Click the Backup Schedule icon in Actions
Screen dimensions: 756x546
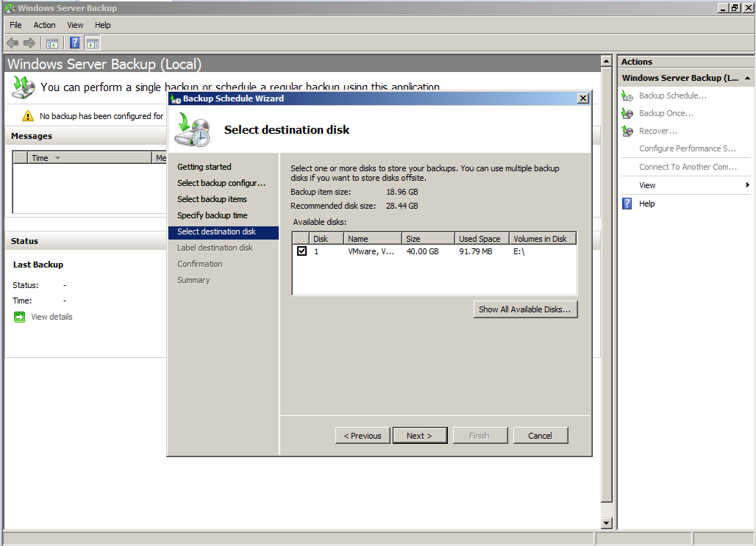(x=627, y=96)
